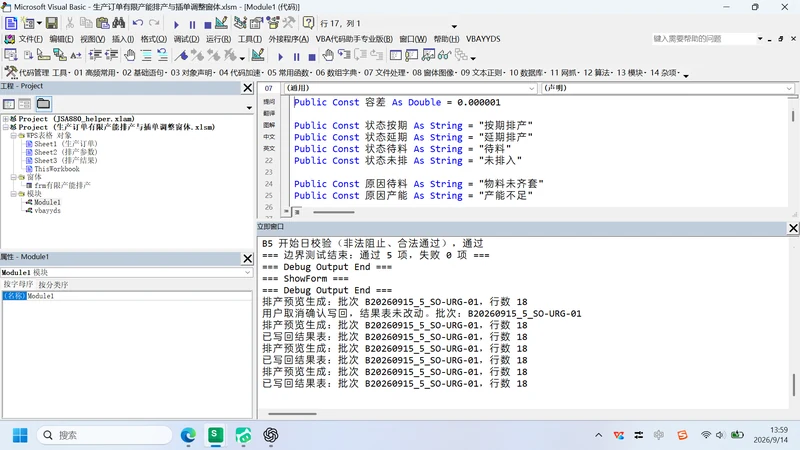Click the Uncomment Block icon
This screenshot has width=800, height=450.
[x=162, y=55]
